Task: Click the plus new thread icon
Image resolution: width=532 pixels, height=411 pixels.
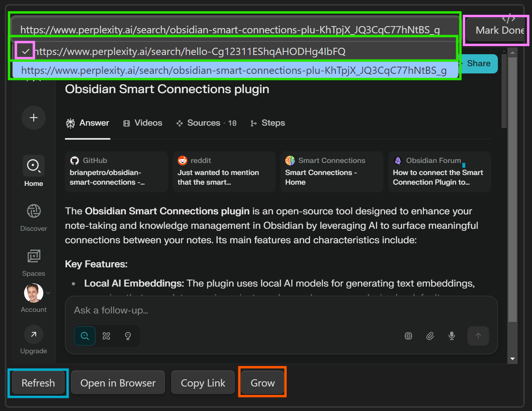Action: click(x=34, y=118)
